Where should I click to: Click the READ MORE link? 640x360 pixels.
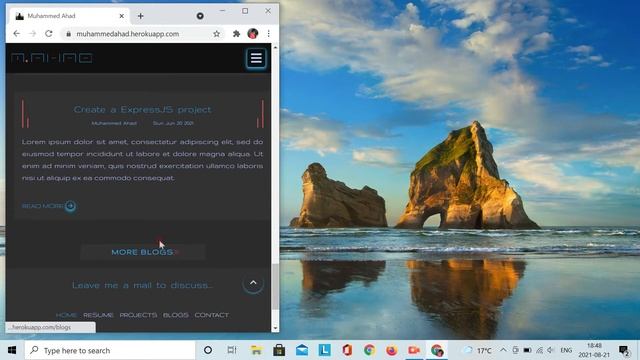coord(49,206)
